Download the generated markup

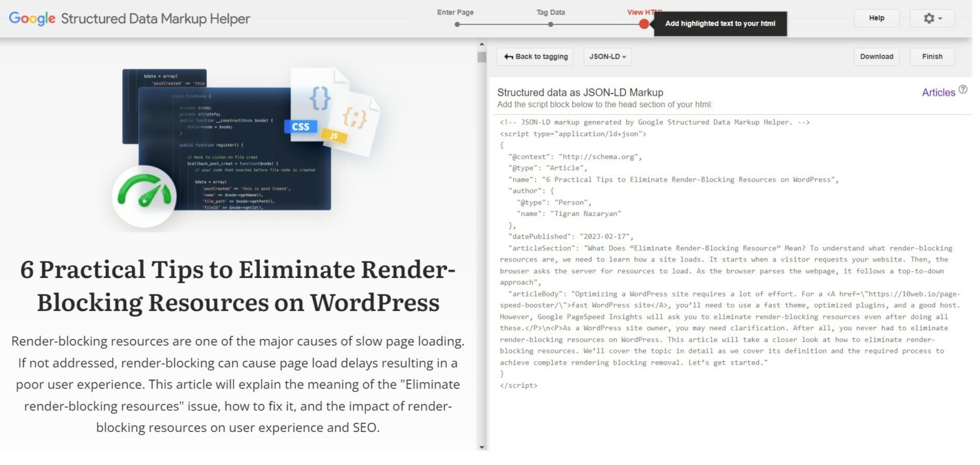point(876,56)
